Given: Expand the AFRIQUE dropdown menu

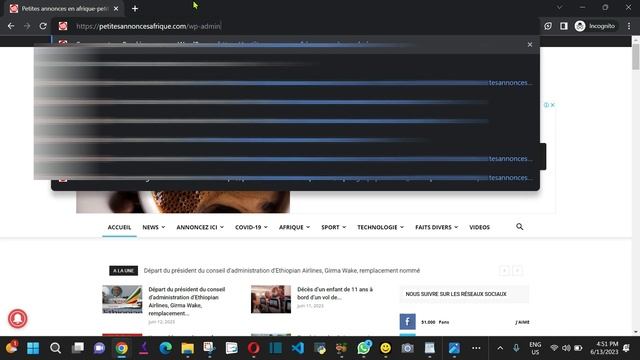Looking at the screenshot, I should click(x=294, y=227).
